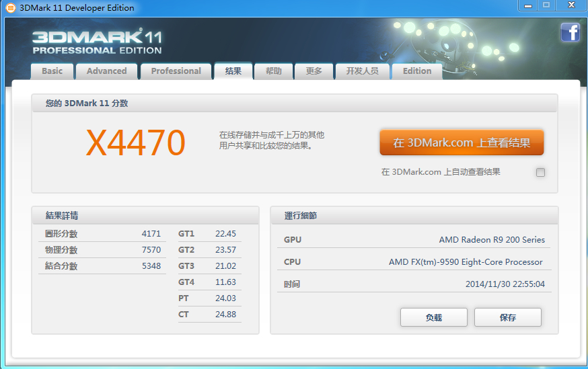The image size is (588, 369).
Task: Click the 您的 3DMark 11 分数 header
Action: [87, 104]
